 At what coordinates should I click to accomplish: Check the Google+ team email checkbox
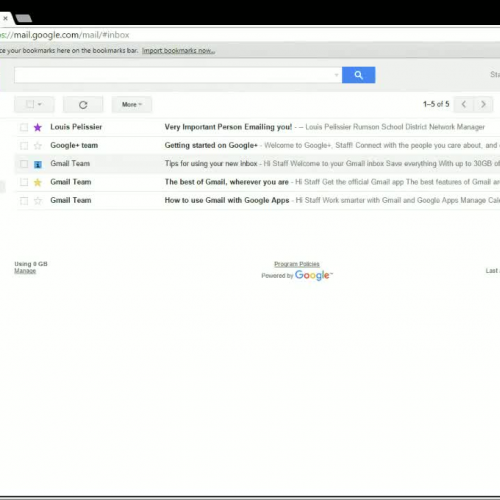point(24,146)
